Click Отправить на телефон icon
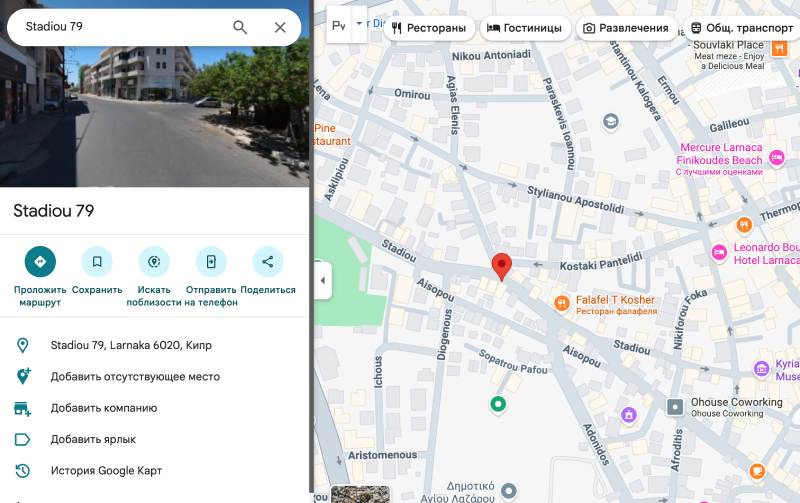 pyautogui.click(x=211, y=262)
